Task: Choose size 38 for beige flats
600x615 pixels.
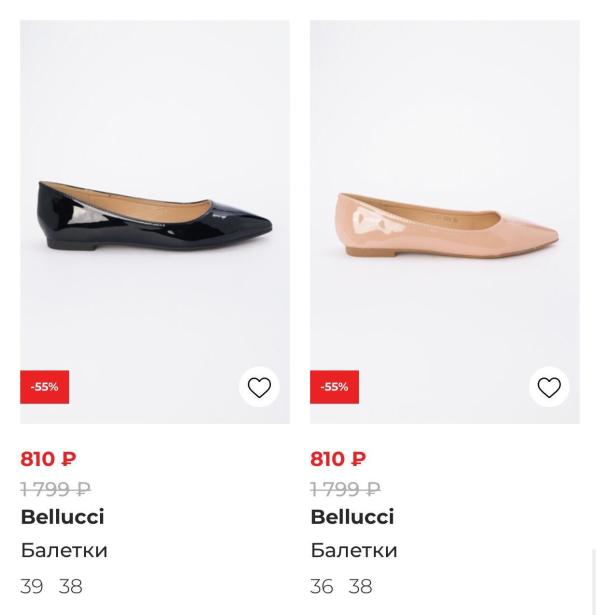Action: pos(360,586)
